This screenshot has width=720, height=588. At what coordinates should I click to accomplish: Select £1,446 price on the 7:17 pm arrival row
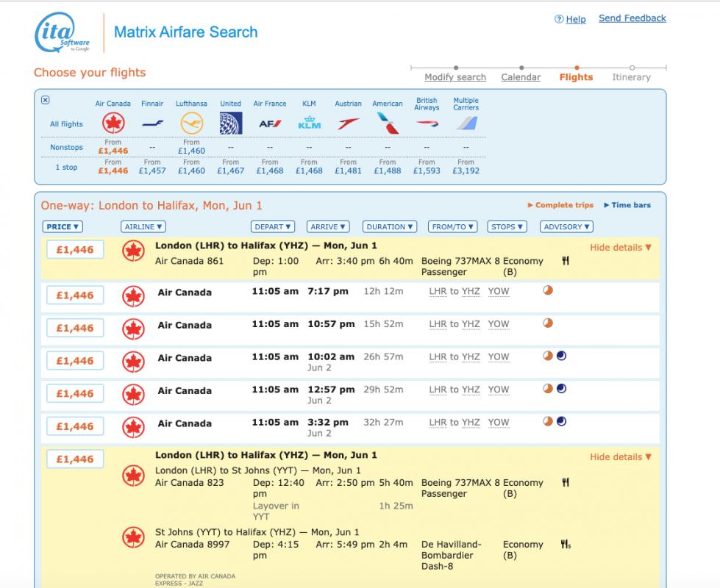tap(75, 295)
